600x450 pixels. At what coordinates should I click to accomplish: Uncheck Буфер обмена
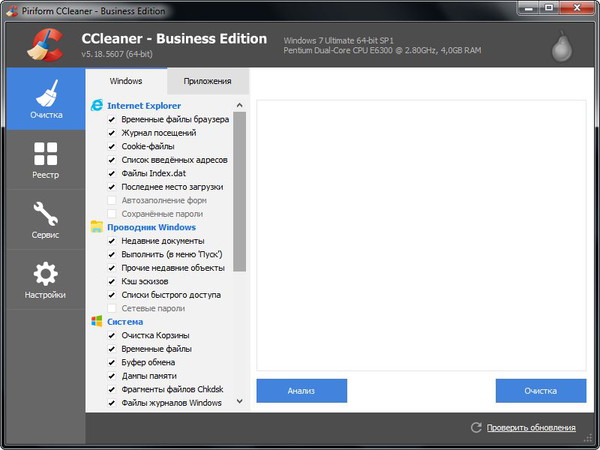112,362
